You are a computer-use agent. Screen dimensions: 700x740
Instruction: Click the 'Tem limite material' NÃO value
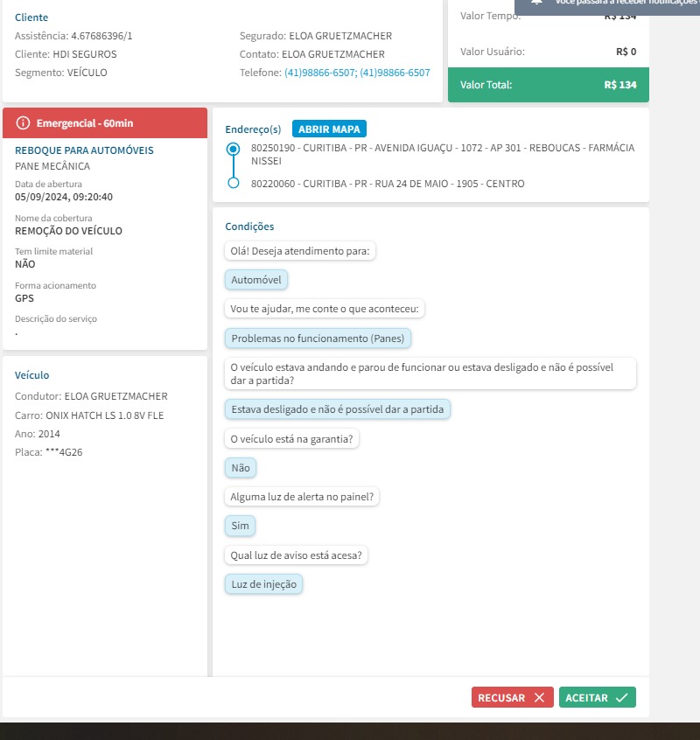[25, 264]
